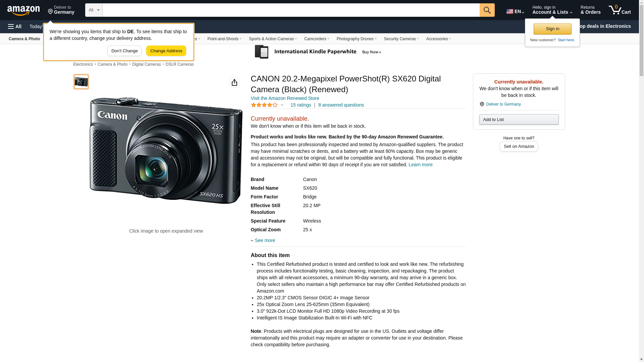
Task: Open the 8 answered questions link
Action: point(341,105)
